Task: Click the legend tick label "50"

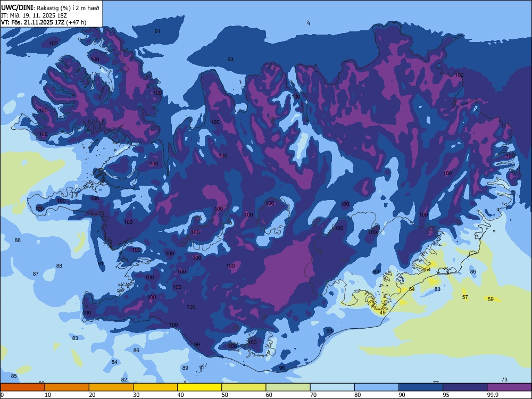Action: pos(225,395)
